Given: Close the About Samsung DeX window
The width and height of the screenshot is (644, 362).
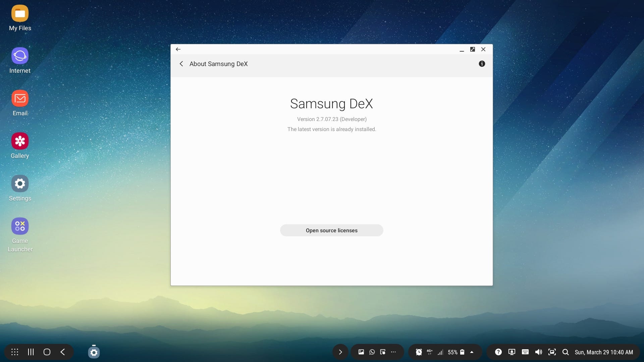Looking at the screenshot, I should 483,49.
